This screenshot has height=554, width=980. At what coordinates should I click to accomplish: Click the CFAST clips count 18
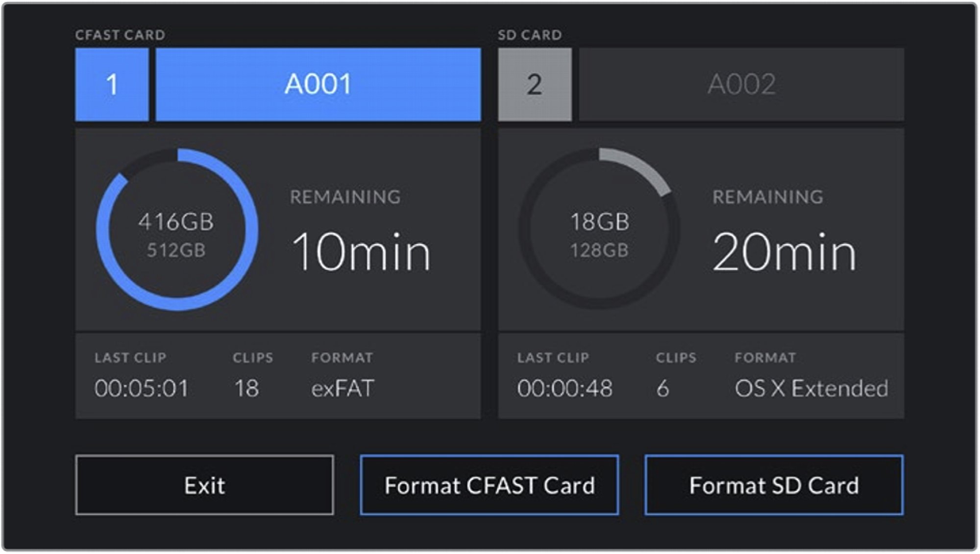click(246, 388)
